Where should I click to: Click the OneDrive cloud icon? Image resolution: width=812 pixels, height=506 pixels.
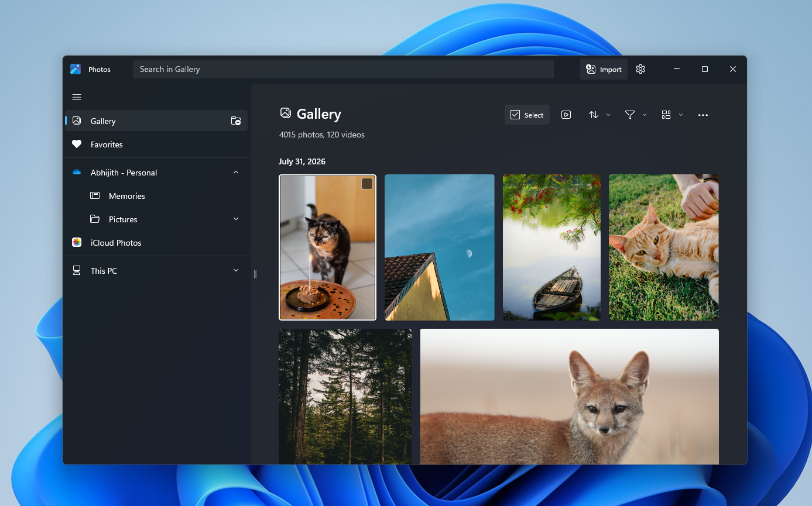click(x=77, y=173)
